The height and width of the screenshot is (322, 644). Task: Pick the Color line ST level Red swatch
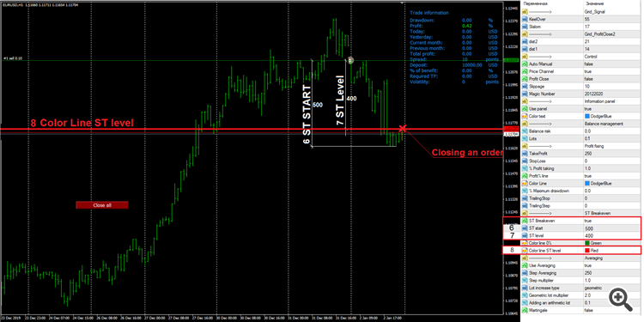(586, 251)
